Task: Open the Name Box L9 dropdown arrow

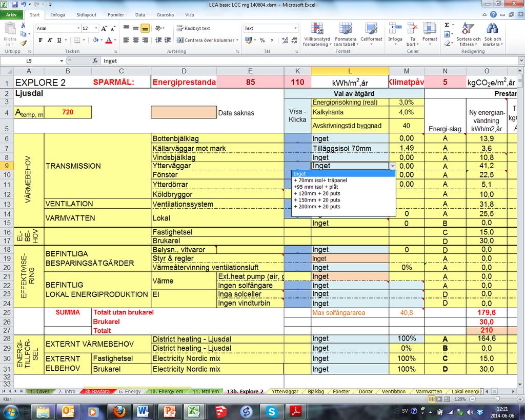Action: click(62, 61)
